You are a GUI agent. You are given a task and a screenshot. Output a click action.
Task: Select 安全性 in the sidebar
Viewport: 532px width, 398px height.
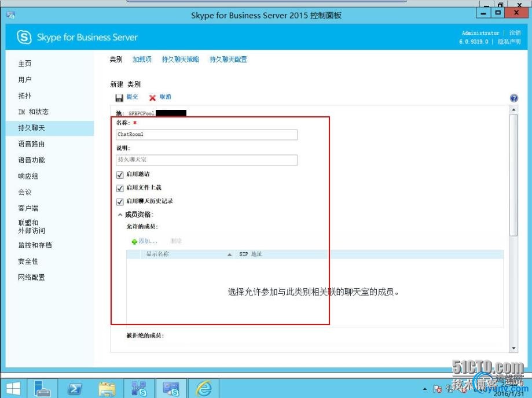click(x=28, y=261)
